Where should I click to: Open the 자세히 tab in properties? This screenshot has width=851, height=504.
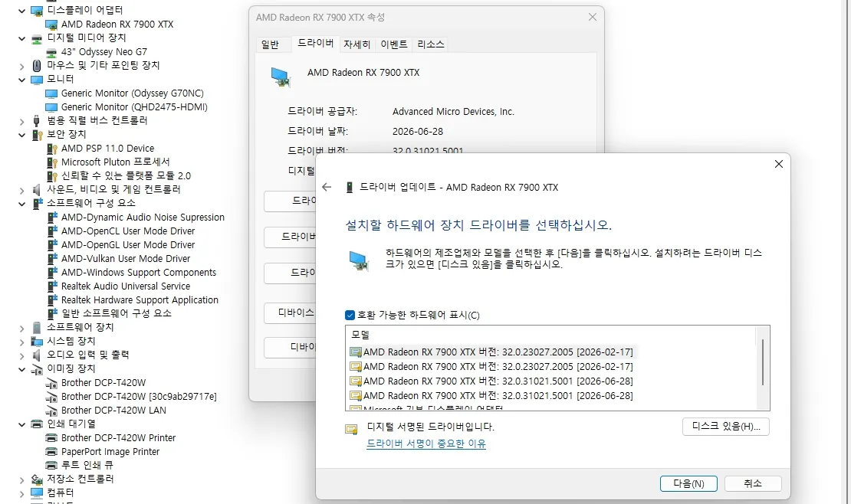356,44
